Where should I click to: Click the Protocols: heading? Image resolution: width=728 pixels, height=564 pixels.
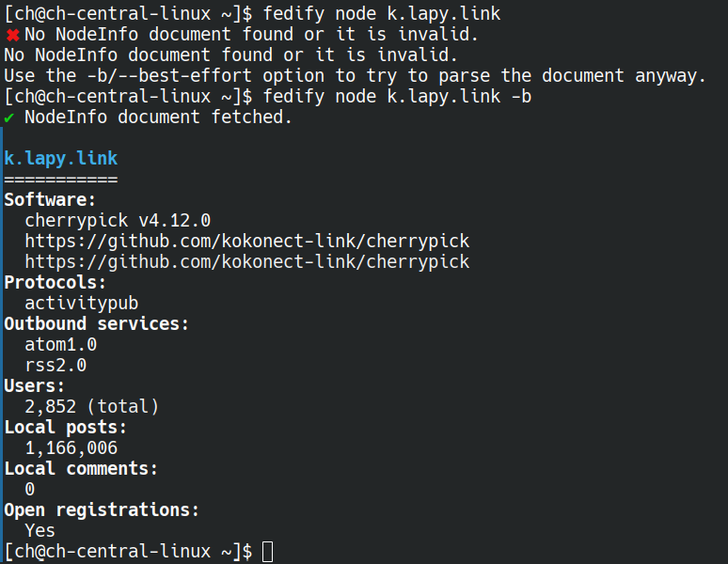(55, 282)
